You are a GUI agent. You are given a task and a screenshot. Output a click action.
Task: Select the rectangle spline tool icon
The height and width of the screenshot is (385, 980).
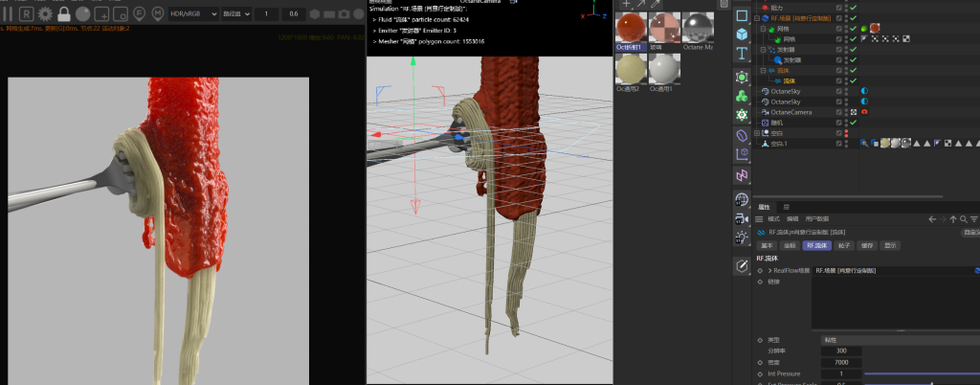(742, 15)
